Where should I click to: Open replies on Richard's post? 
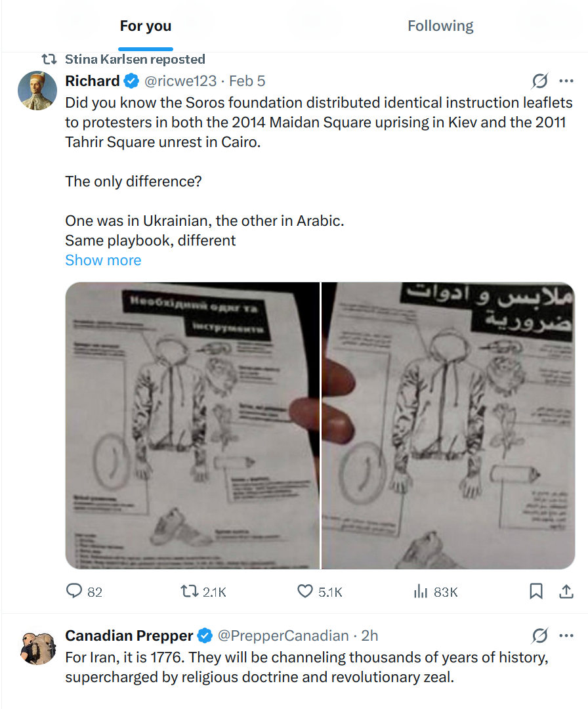(x=84, y=591)
